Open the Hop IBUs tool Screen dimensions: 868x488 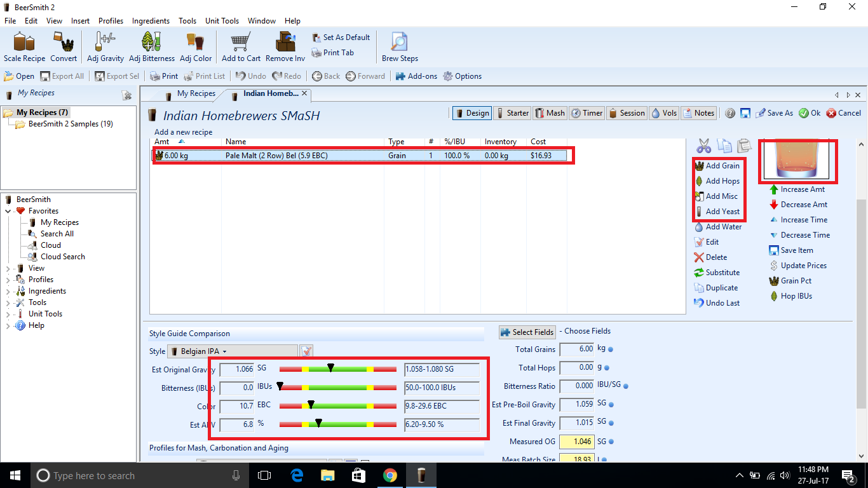[790, 296]
